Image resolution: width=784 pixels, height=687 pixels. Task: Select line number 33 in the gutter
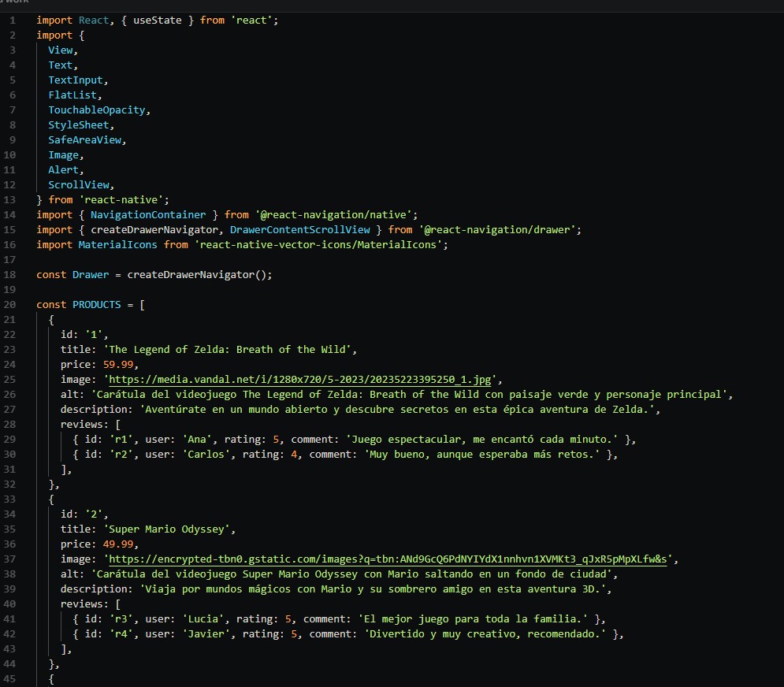click(10, 499)
